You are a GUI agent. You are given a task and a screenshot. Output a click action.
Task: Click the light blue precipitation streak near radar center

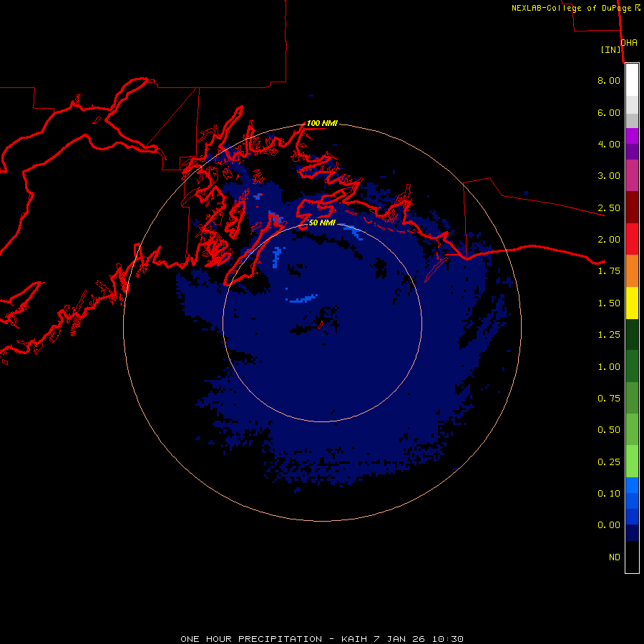[x=302, y=298]
